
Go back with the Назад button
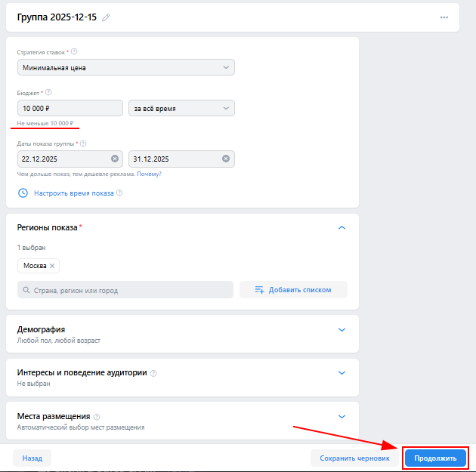click(32, 458)
